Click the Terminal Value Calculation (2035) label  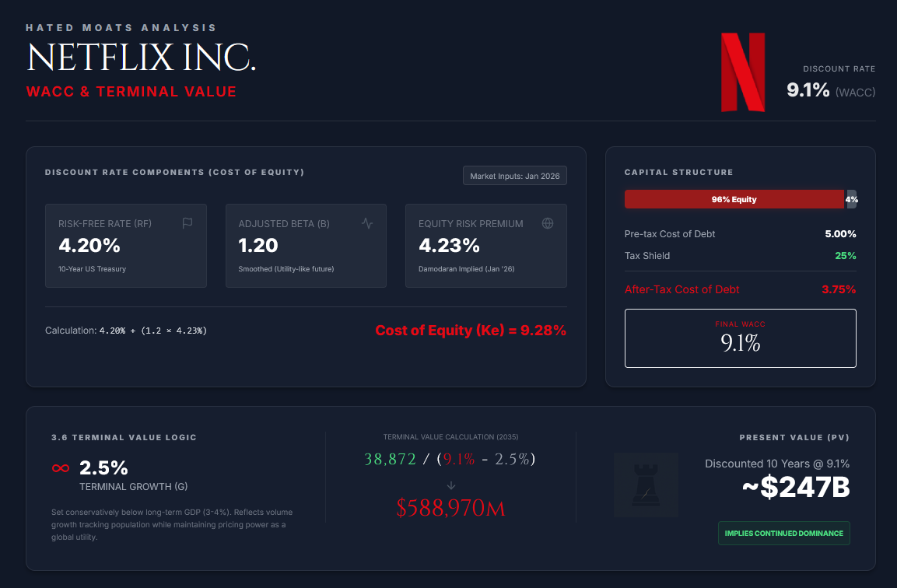pos(450,437)
